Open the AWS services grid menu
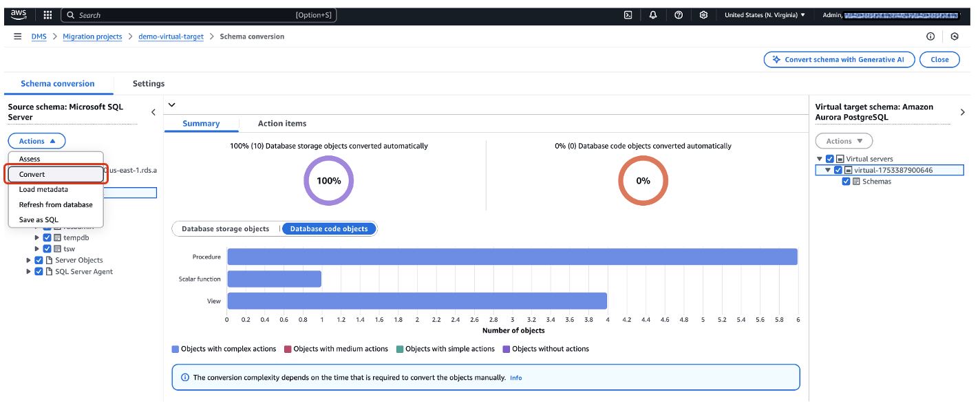The width and height of the screenshot is (980, 410). (x=47, y=15)
